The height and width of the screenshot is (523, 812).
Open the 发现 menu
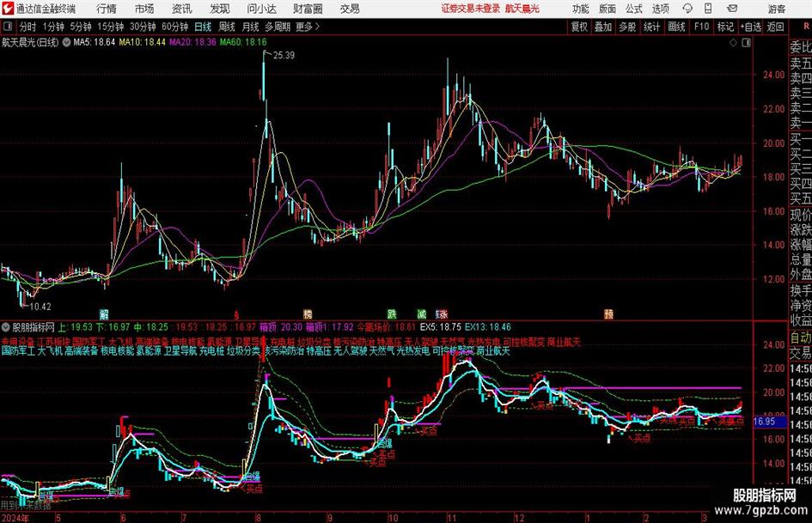pos(220,9)
